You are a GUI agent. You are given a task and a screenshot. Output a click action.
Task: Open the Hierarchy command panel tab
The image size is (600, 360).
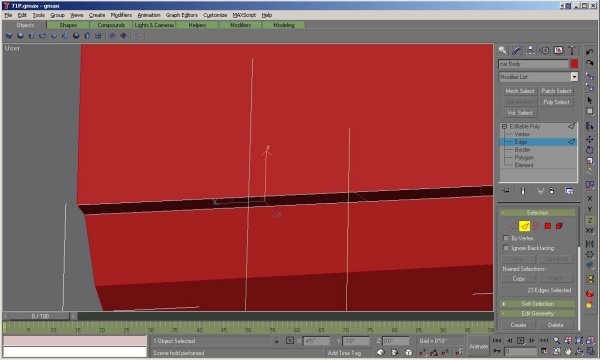(530, 50)
